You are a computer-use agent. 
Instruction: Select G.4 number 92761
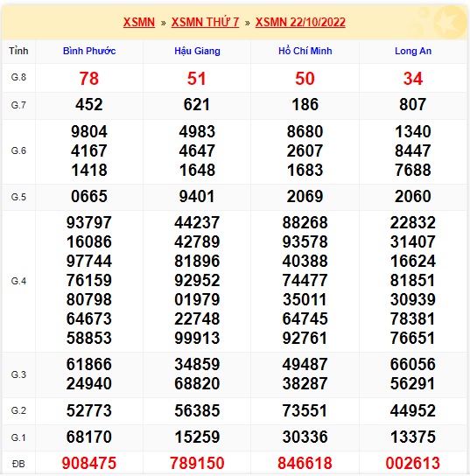click(305, 338)
